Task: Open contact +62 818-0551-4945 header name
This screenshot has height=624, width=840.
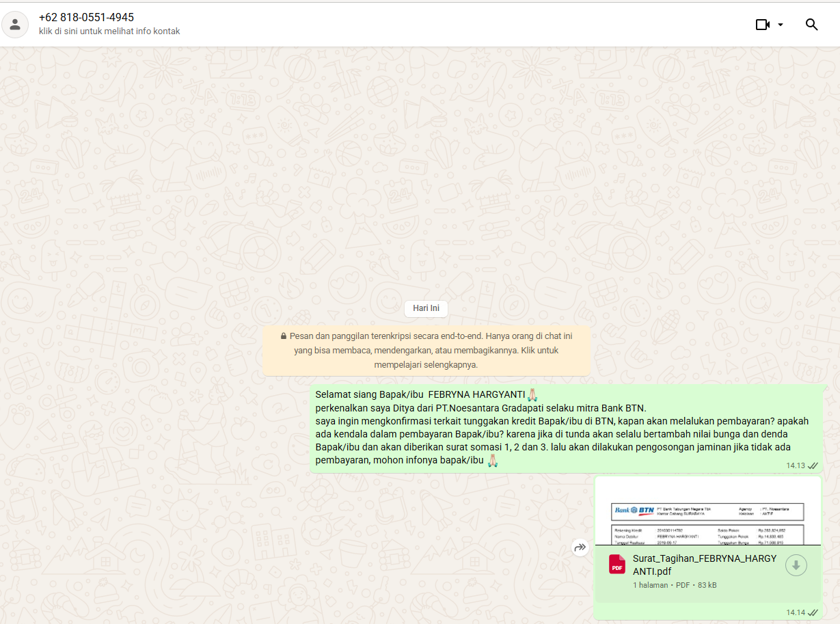Action: (x=86, y=18)
